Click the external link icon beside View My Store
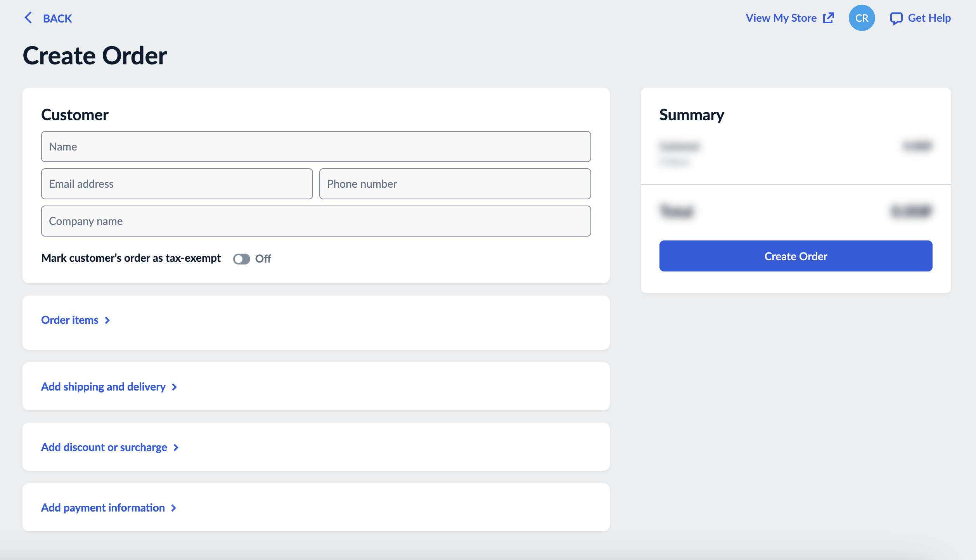 [x=828, y=18]
